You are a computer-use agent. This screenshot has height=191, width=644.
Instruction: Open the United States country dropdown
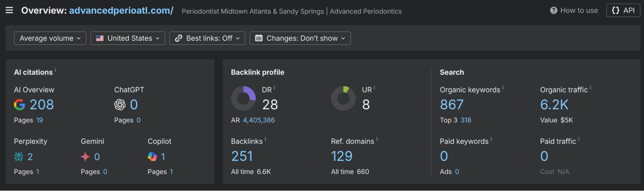pyautogui.click(x=128, y=38)
